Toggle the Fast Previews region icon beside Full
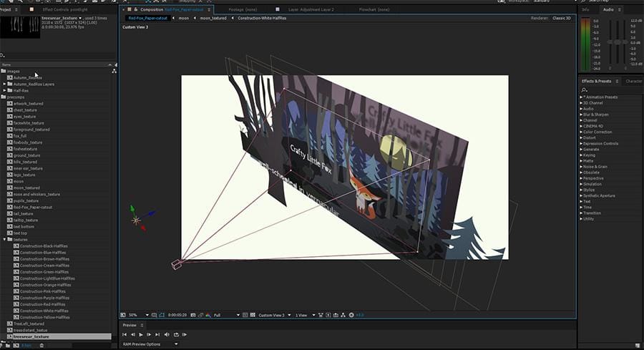This screenshot has height=350, width=644. pyautogui.click(x=245, y=315)
